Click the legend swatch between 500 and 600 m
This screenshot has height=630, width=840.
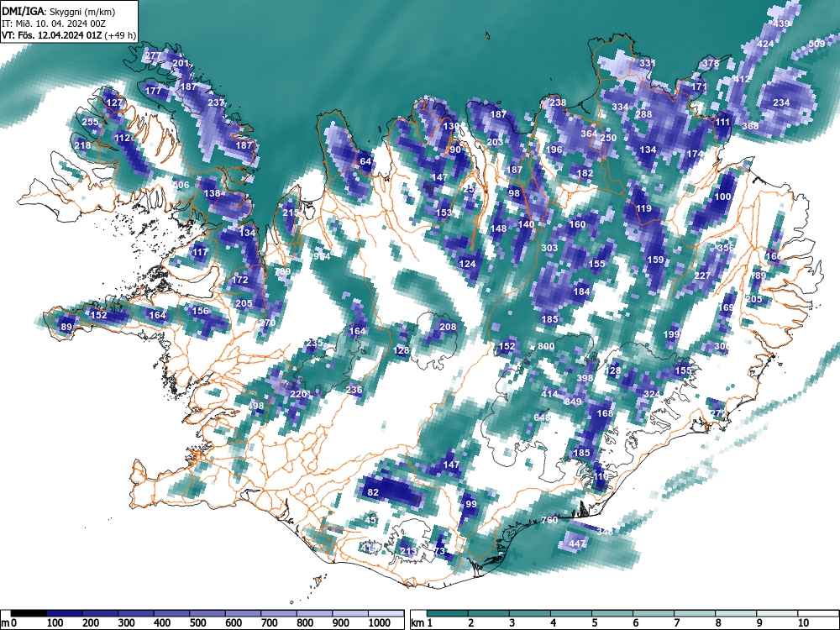207,613
